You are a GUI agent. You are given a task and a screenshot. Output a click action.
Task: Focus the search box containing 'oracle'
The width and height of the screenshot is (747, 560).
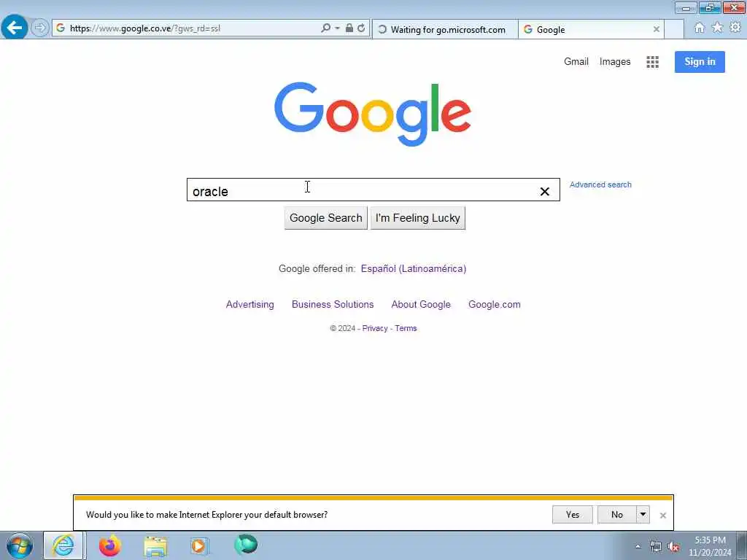click(373, 190)
